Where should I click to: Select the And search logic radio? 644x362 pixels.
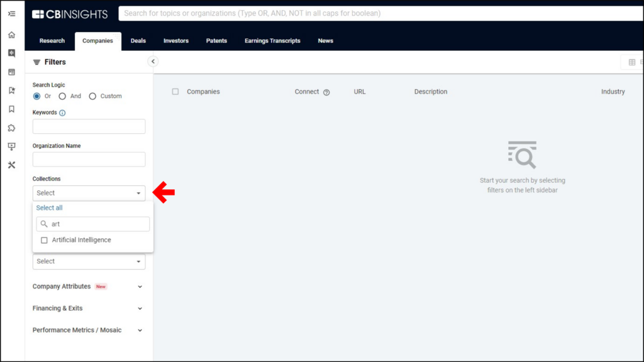(62, 96)
